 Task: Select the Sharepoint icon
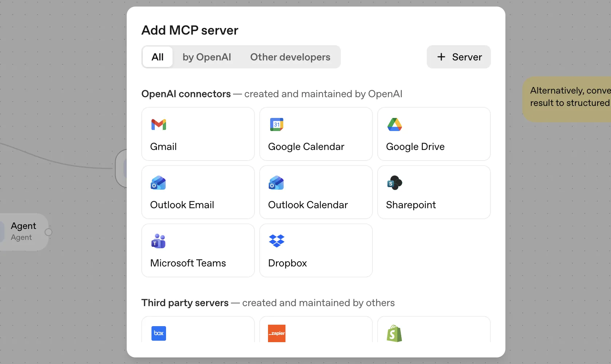[394, 183]
